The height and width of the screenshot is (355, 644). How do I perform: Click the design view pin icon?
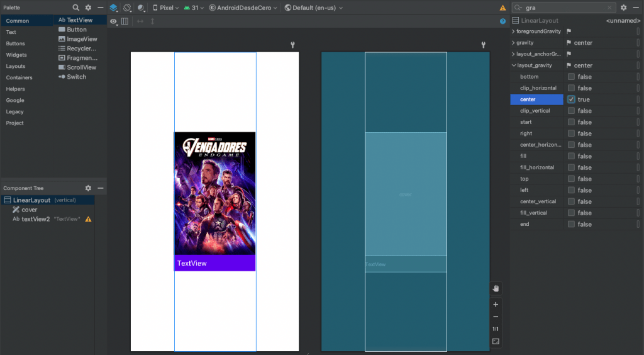click(x=293, y=45)
